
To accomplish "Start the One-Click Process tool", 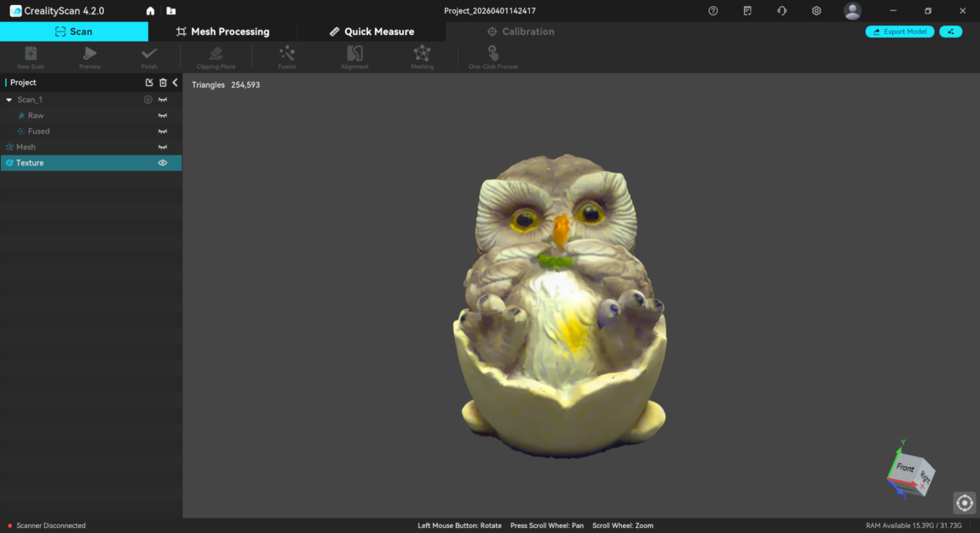I will point(493,55).
